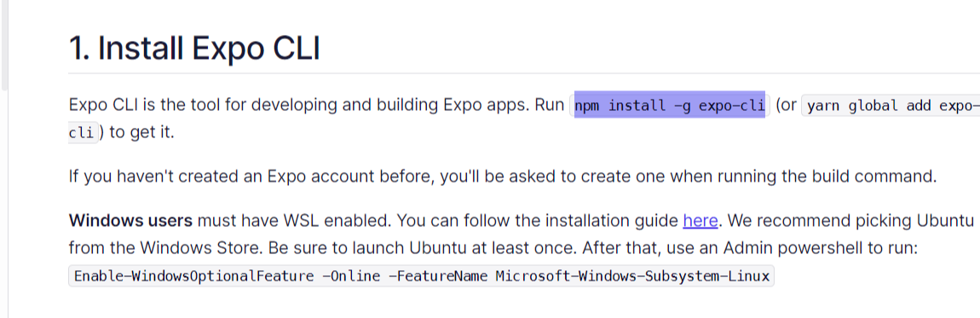Click the 'Enable-WindowsOptionalFeature' PowerShell command
Screen dimensions: 980x318
click(x=421, y=275)
